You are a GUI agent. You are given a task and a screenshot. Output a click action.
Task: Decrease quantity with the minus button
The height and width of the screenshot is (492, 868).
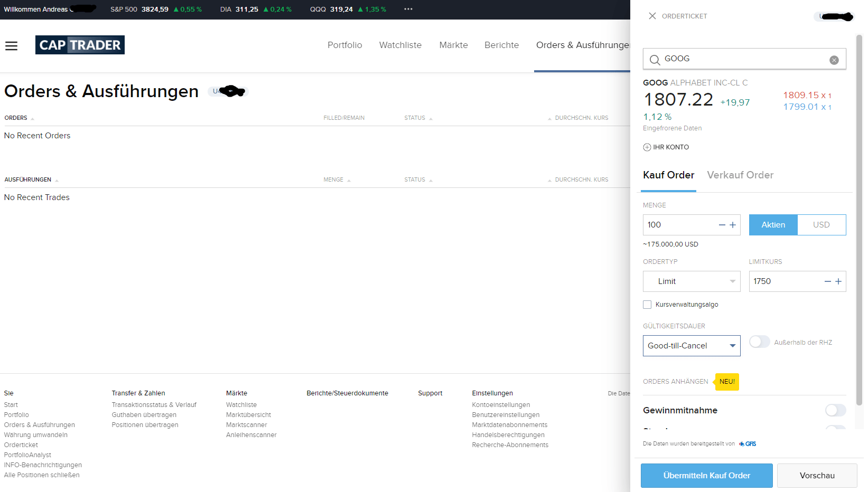(722, 225)
